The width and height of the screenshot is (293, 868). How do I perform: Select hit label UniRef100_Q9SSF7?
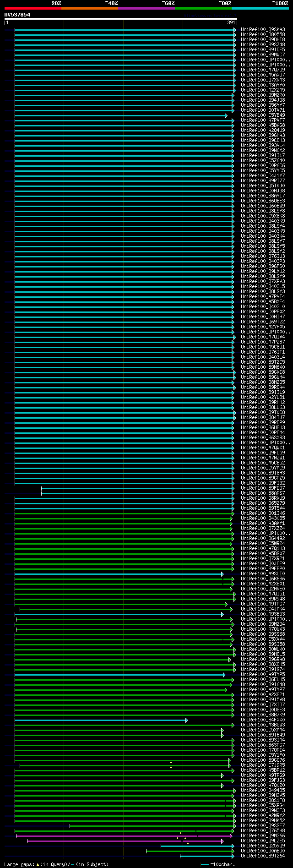pyautogui.click(x=263, y=826)
